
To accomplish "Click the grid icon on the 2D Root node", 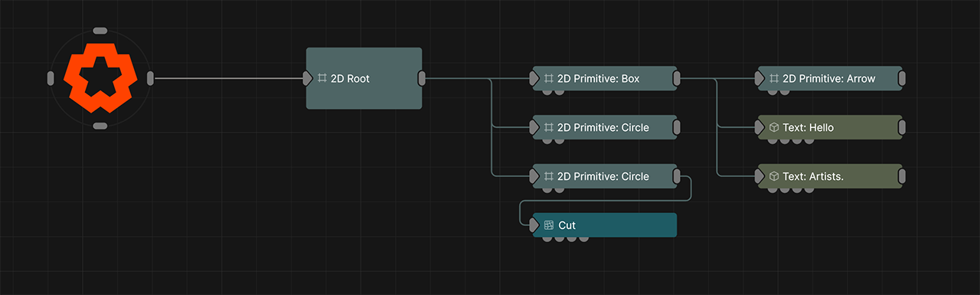I will click(322, 78).
